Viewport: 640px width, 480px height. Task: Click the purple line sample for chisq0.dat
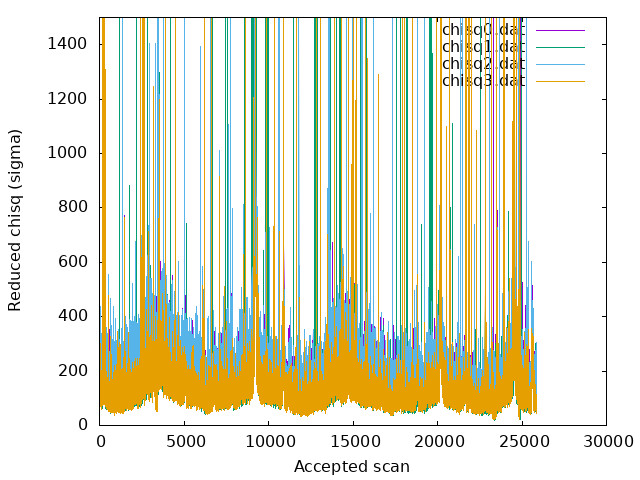coord(560,30)
